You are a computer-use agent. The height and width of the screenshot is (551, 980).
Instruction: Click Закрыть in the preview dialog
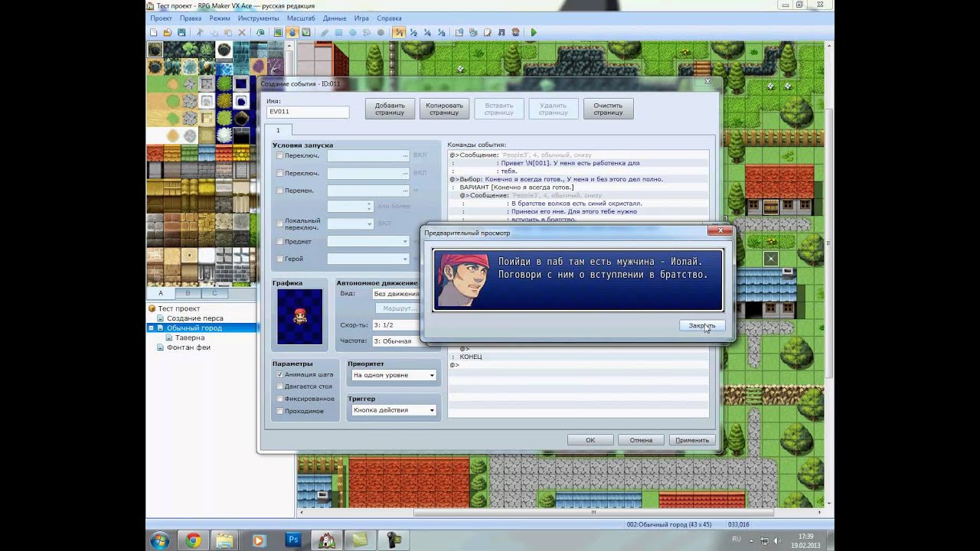coord(701,325)
